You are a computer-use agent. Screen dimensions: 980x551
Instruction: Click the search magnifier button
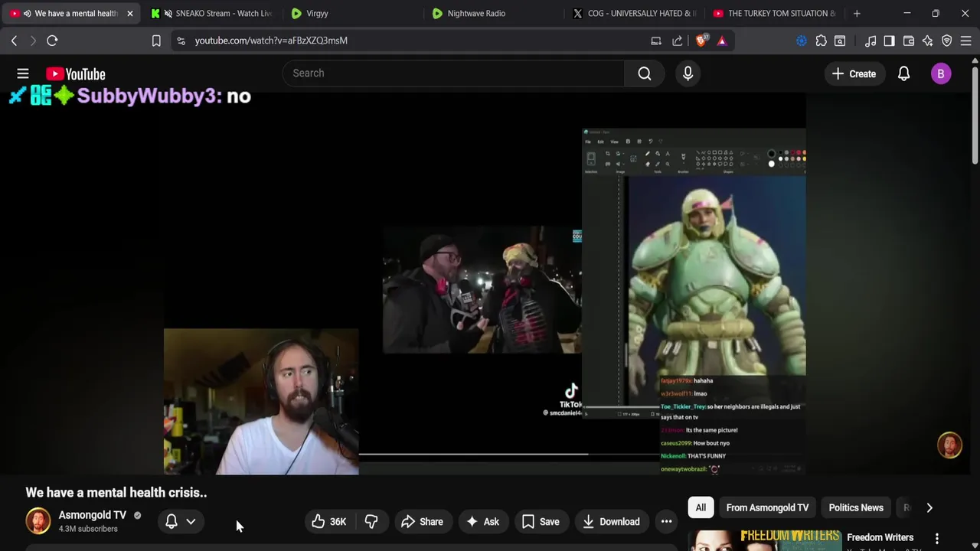point(645,73)
